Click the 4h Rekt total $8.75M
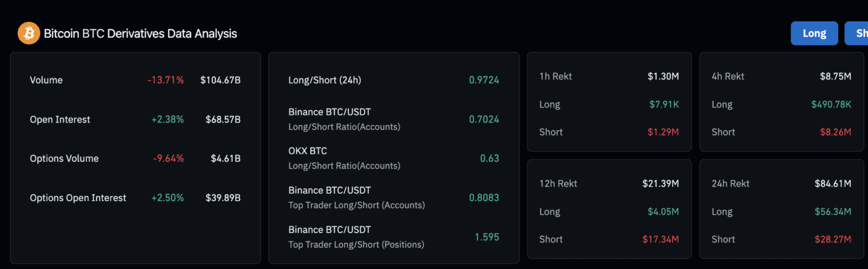 tap(835, 76)
